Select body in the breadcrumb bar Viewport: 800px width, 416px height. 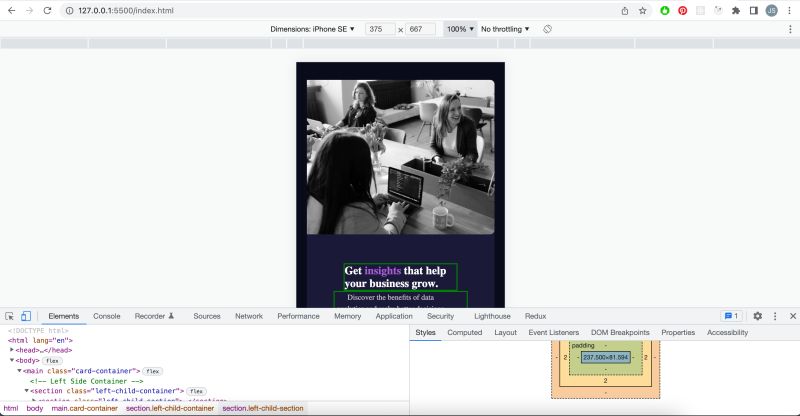coord(35,408)
